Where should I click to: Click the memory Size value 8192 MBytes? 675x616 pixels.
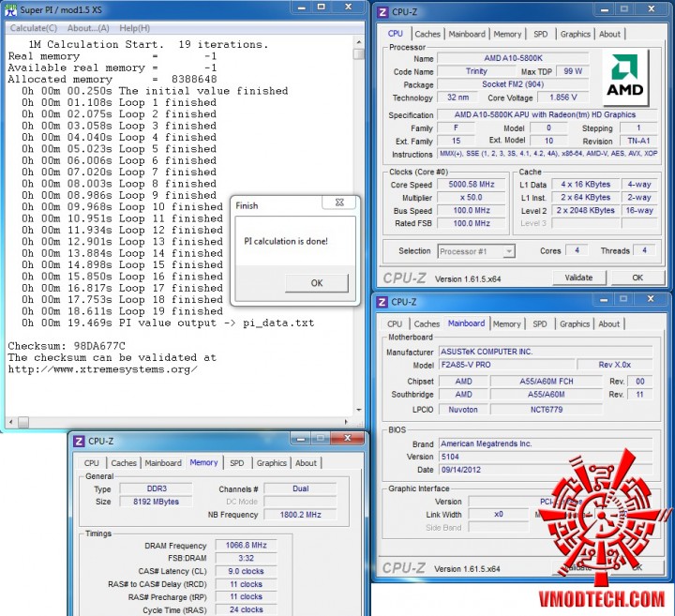156,502
